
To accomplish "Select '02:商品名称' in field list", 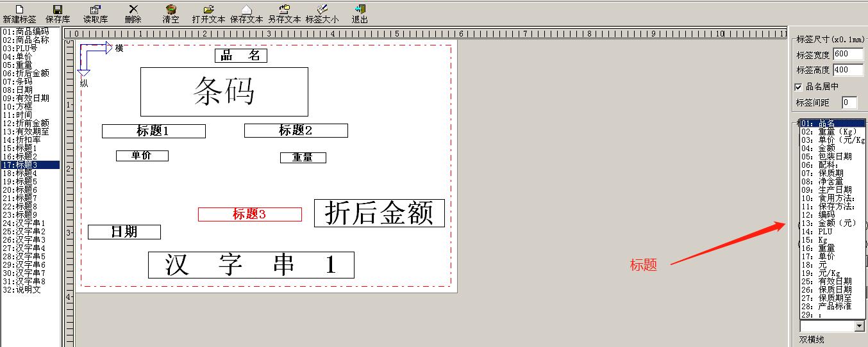I will (30, 40).
